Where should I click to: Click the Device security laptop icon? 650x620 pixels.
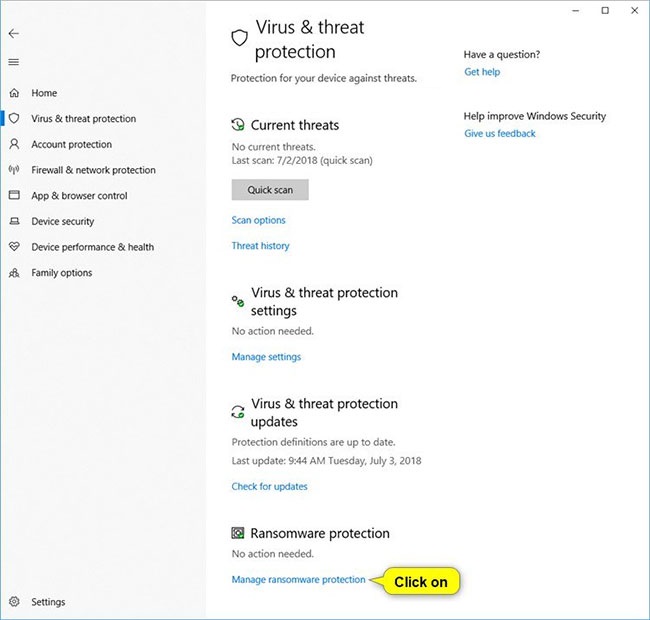pyautogui.click(x=14, y=222)
